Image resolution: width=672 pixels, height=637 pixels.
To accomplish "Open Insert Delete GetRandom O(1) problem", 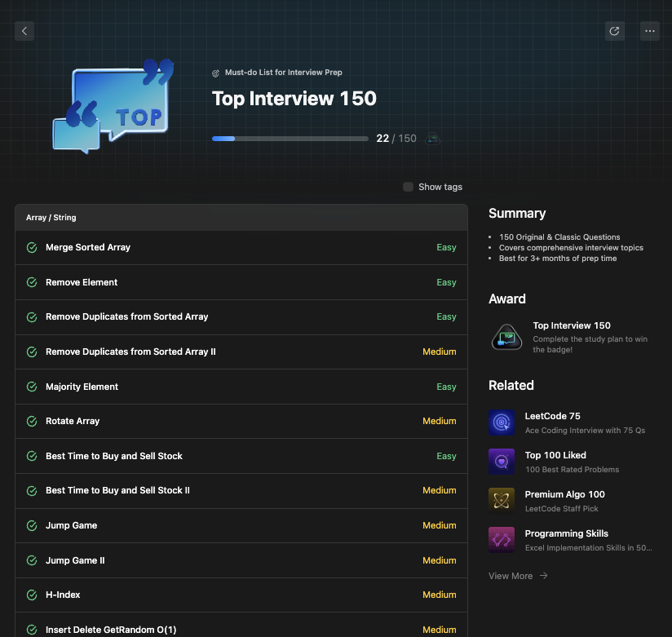I will click(111, 630).
